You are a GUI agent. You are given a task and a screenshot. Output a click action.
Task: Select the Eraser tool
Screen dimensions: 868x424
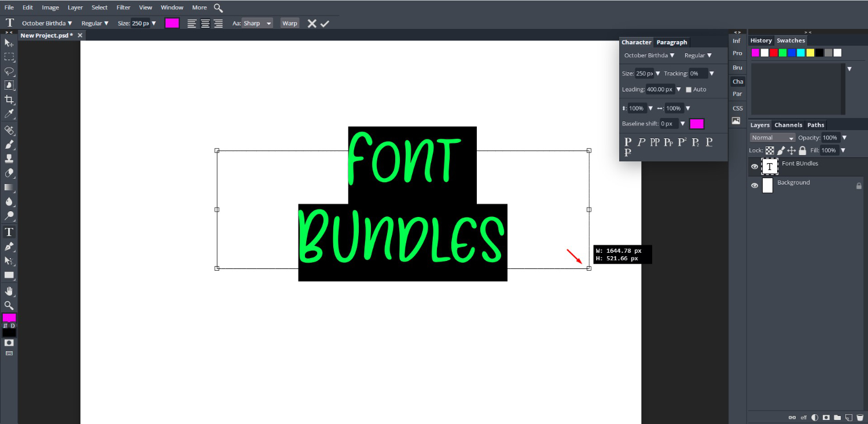9,173
